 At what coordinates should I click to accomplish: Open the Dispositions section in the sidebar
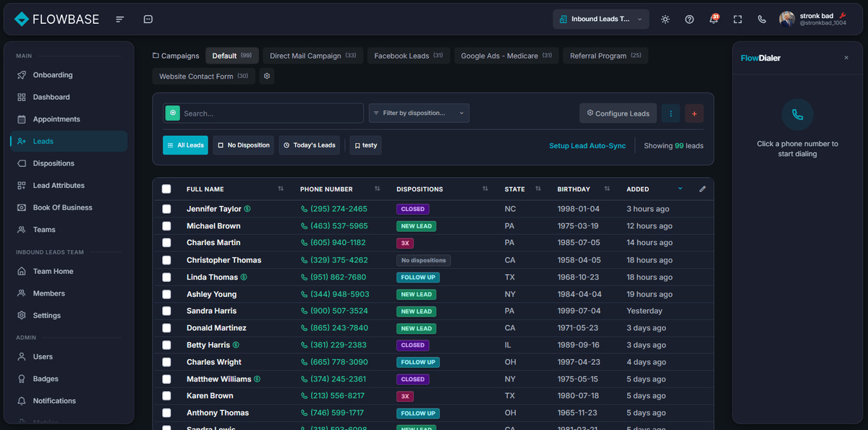(x=54, y=163)
